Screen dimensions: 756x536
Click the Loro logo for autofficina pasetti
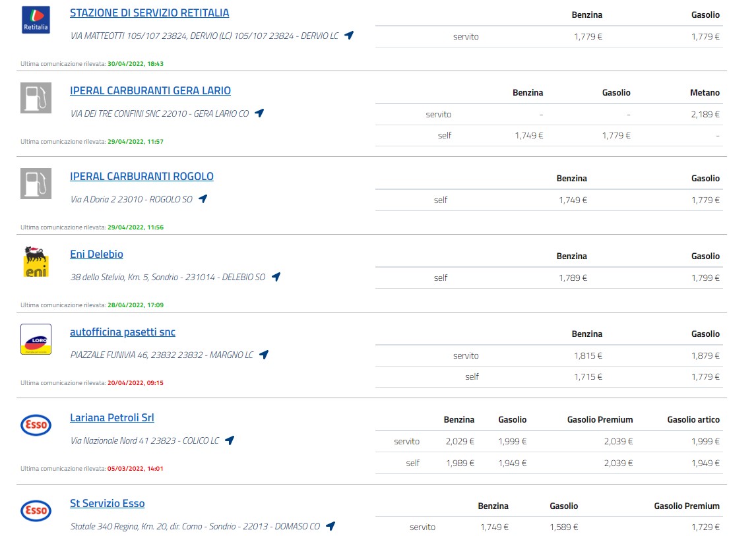[36, 340]
